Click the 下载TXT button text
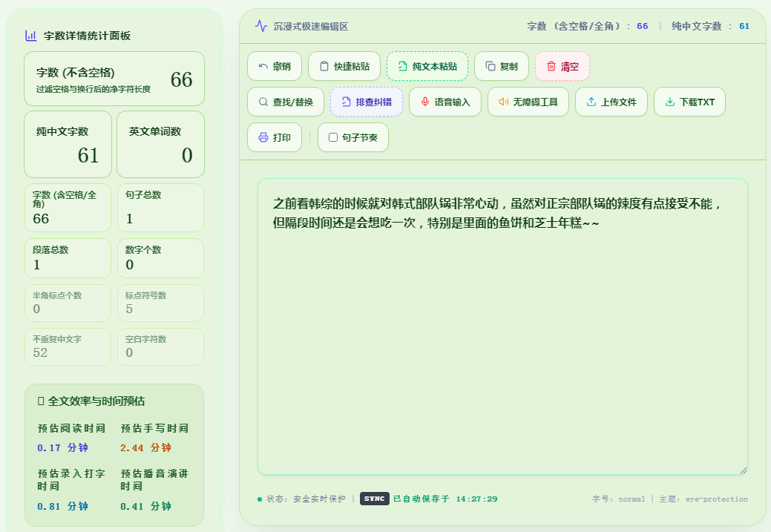The width and height of the screenshot is (771, 532). tap(698, 102)
